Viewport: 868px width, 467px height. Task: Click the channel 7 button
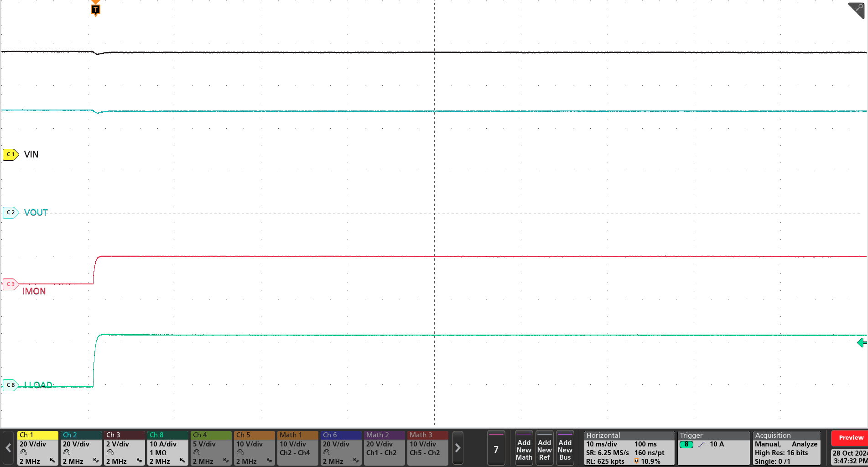pyautogui.click(x=496, y=448)
